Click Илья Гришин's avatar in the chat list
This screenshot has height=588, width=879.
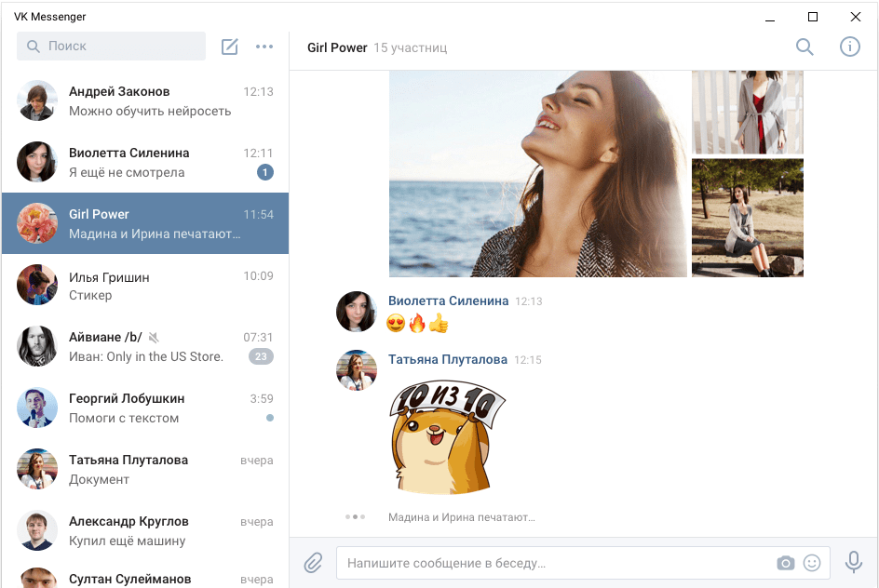coord(37,285)
